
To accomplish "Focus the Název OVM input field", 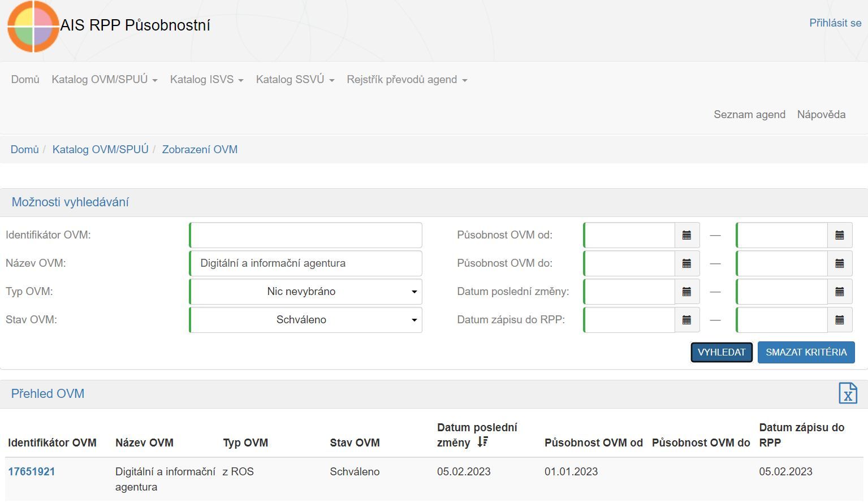I will (306, 263).
